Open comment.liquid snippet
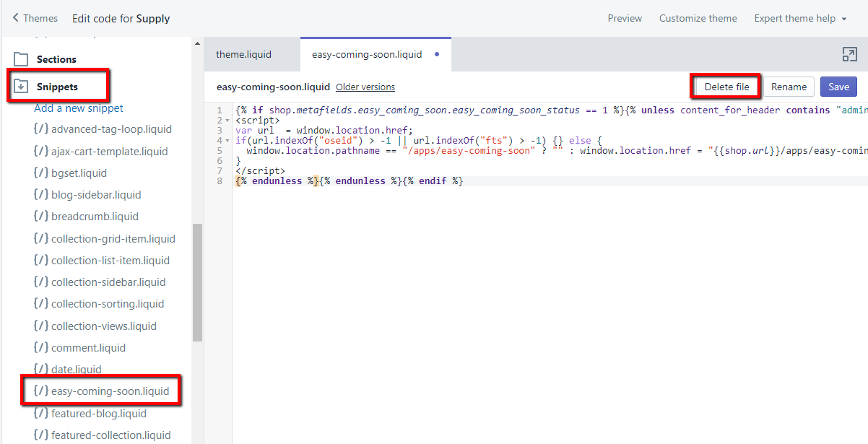This screenshot has width=868, height=444. [x=88, y=348]
